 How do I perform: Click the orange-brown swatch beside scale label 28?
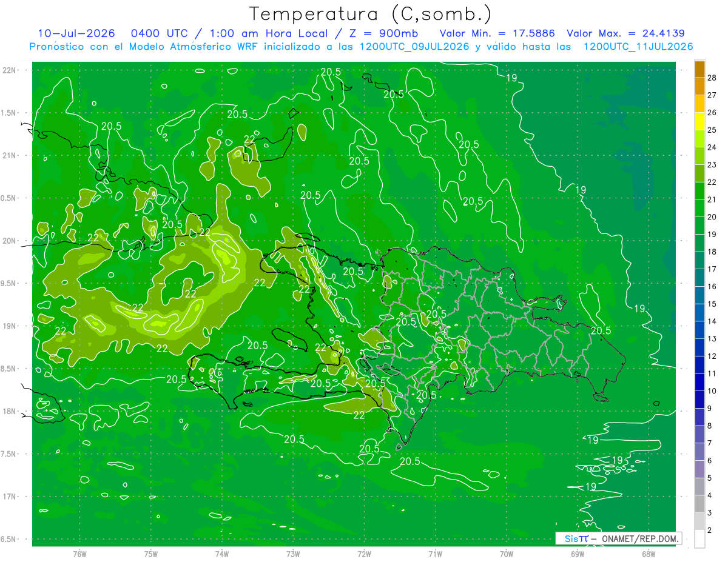pos(699,69)
